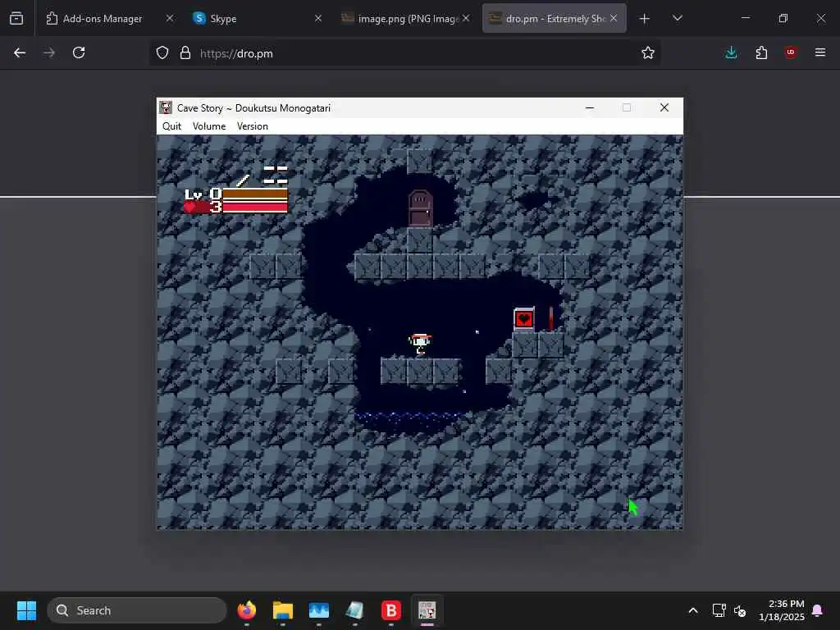Click the heart life capsule in game

tap(524, 319)
